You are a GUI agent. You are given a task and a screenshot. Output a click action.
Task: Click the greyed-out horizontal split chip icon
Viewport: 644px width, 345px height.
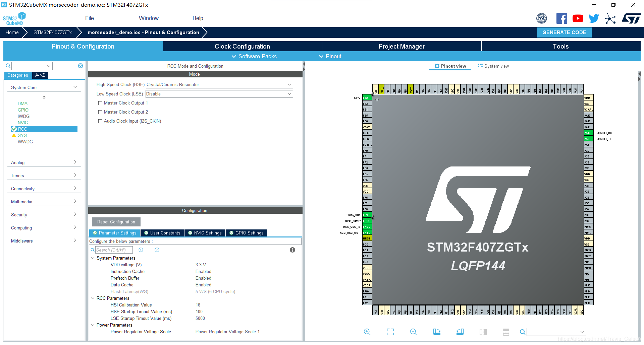point(506,332)
